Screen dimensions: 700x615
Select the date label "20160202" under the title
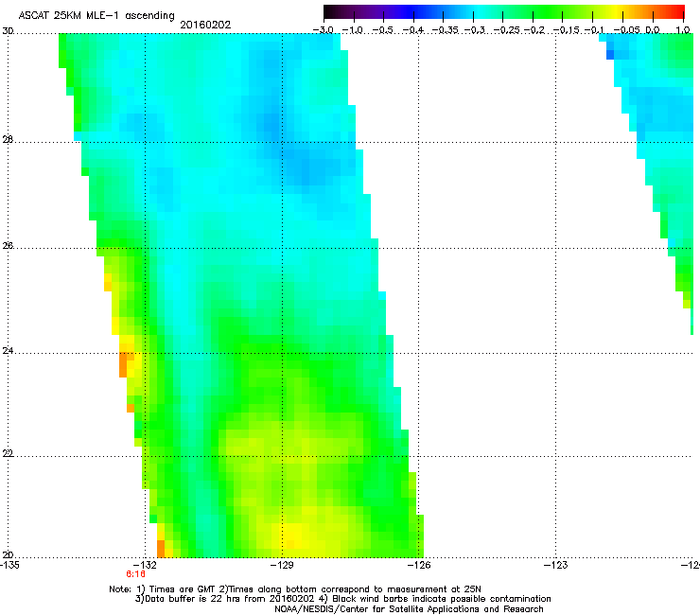(205, 25)
